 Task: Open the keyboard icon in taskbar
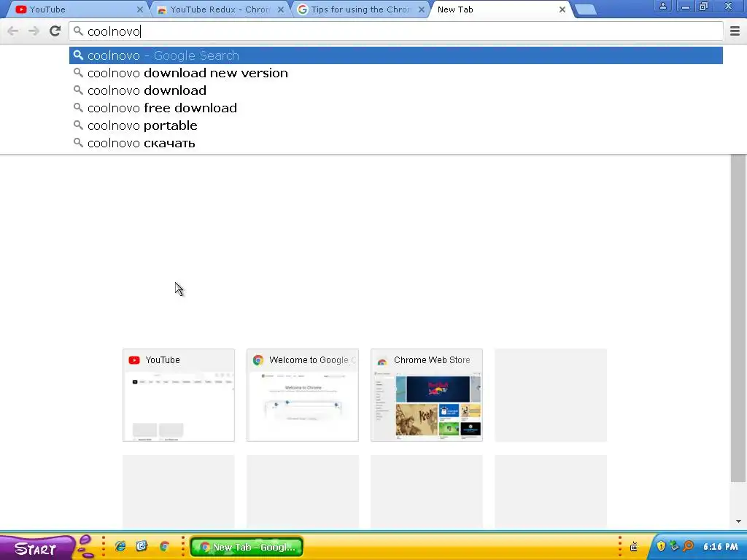pyautogui.click(x=634, y=547)
